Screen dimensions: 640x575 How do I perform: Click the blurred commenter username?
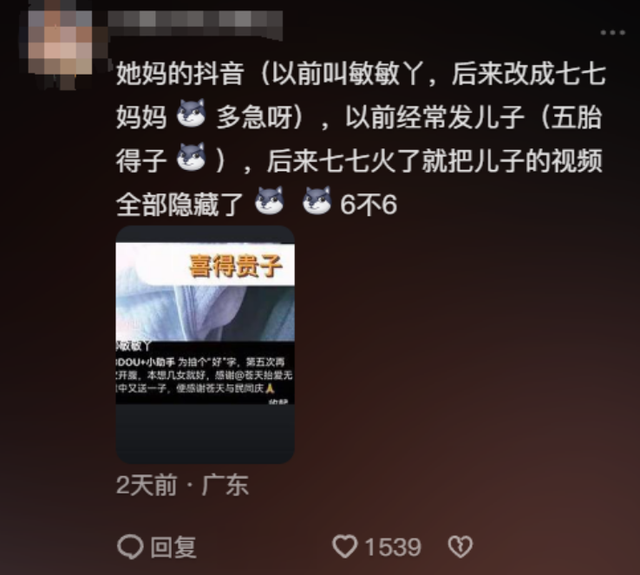pos(196,25)
